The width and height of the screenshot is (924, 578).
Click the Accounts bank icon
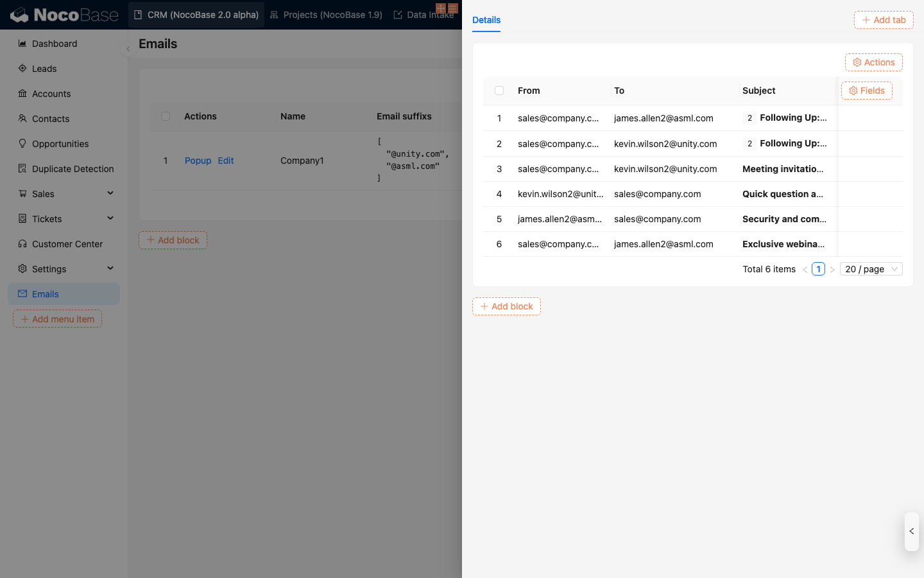(x=22, y=94)
